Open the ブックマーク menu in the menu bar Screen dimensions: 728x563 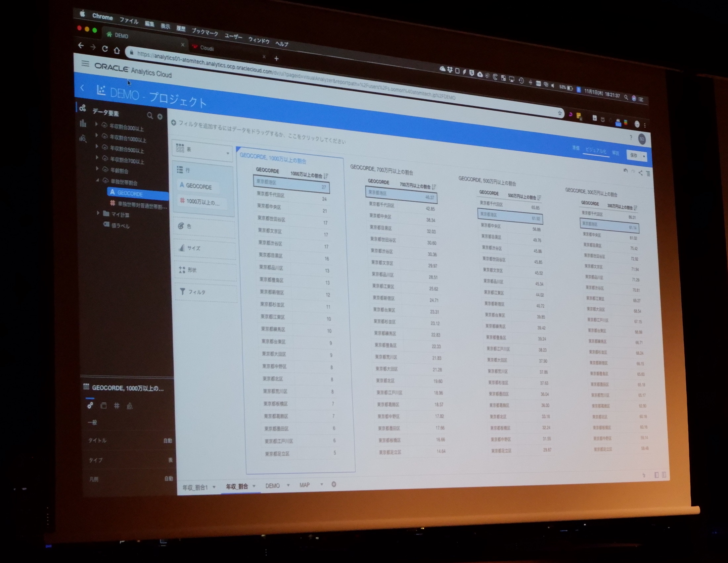pyautogui.click(x=205, y=32)
